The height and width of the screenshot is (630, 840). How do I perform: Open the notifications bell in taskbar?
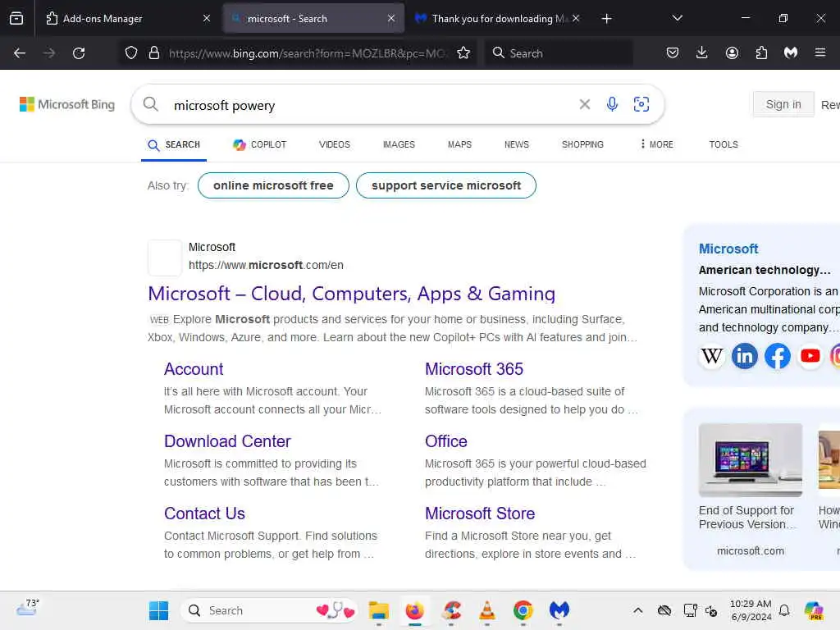(x=783, y=610)
